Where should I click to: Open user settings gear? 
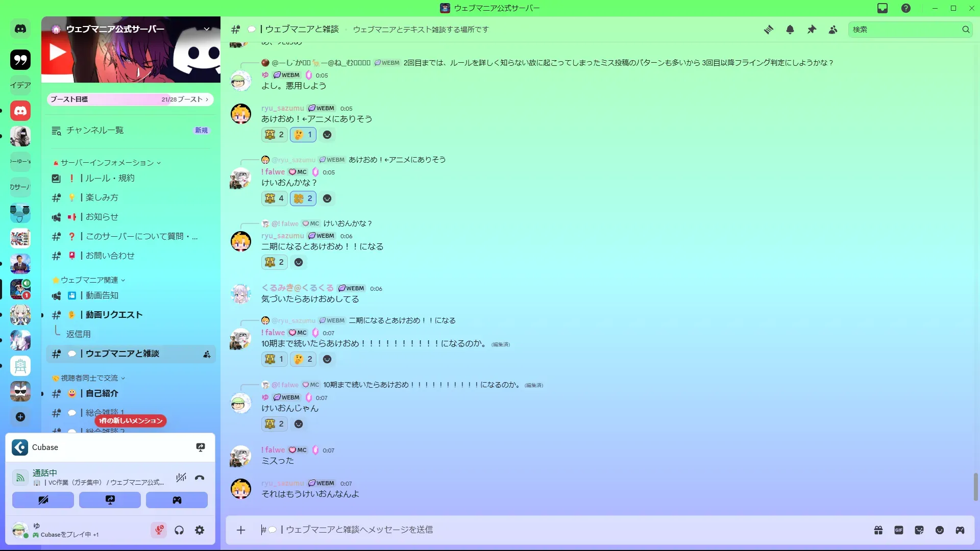point(200,530)
